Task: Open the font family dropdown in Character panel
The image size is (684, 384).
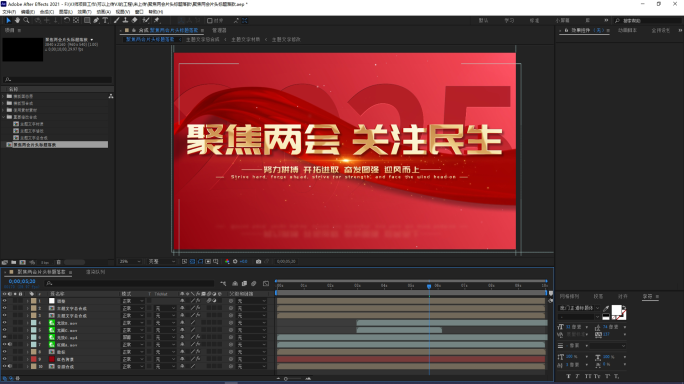Action: click(x=579, y=308)
